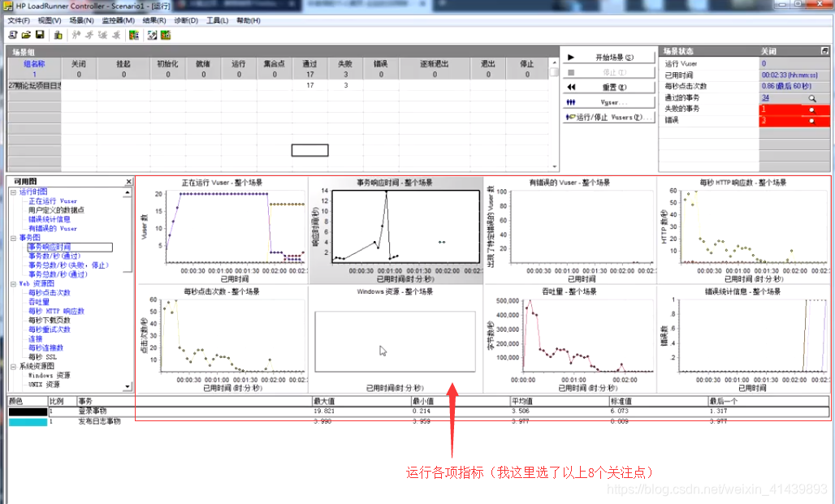The image size is (835, 504).
Task: Select 用户定义的数据点 tree item
Action: tap(56, 210)
